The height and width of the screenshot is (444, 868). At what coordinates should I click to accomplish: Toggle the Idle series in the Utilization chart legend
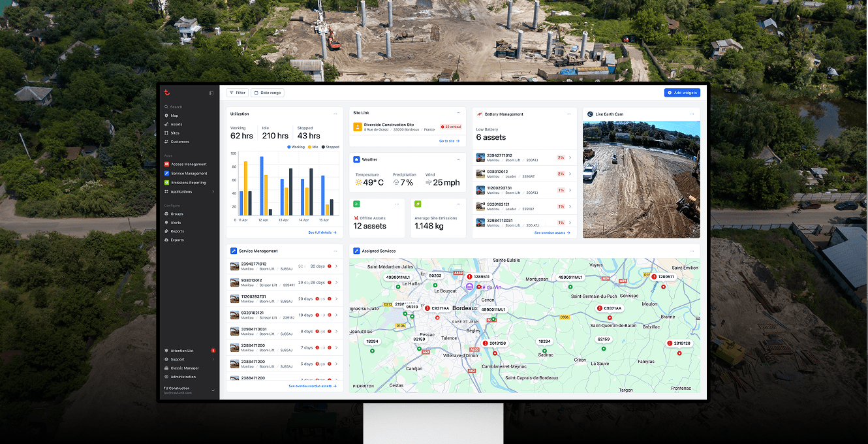pyautogui.click(x=313, y=146)
